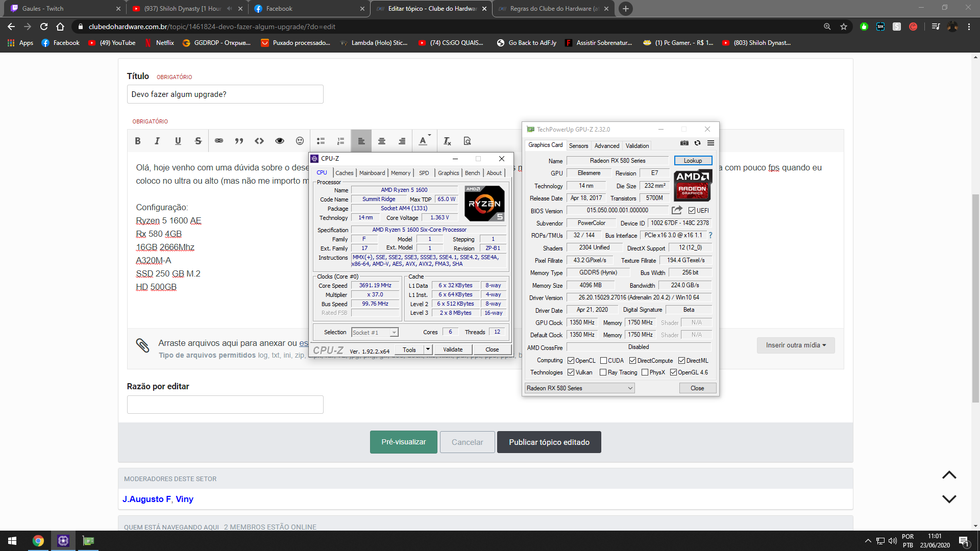Insert a numbered list
The image size is (980, 551).
point(341,141)
